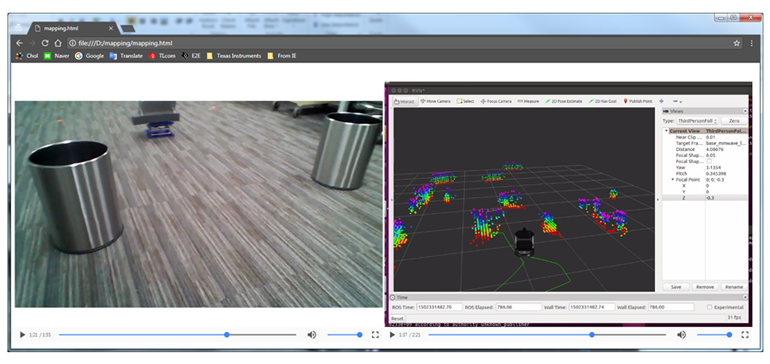Open the TI.com bookmark
This screenshot has height=364, width=770.
click(162, 56)
